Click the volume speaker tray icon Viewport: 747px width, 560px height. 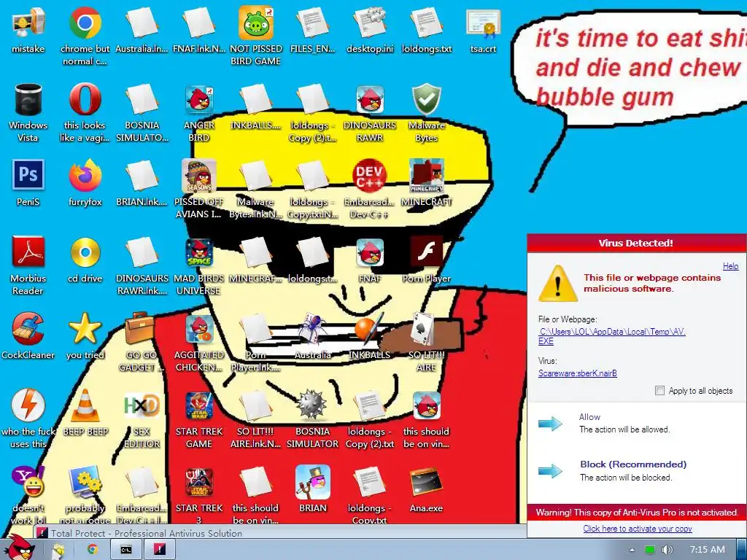point(667,550)
